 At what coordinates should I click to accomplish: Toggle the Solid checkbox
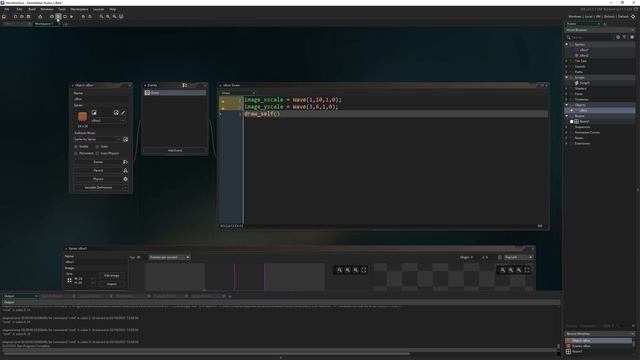[97, 147]
